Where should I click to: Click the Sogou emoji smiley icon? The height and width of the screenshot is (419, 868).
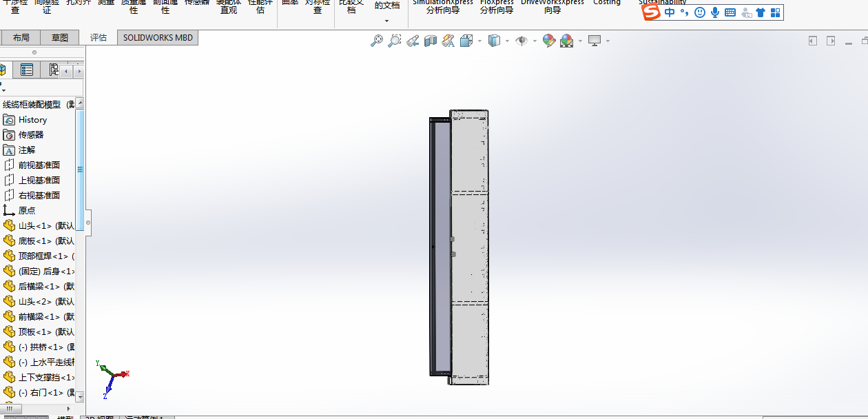(699, 12)
